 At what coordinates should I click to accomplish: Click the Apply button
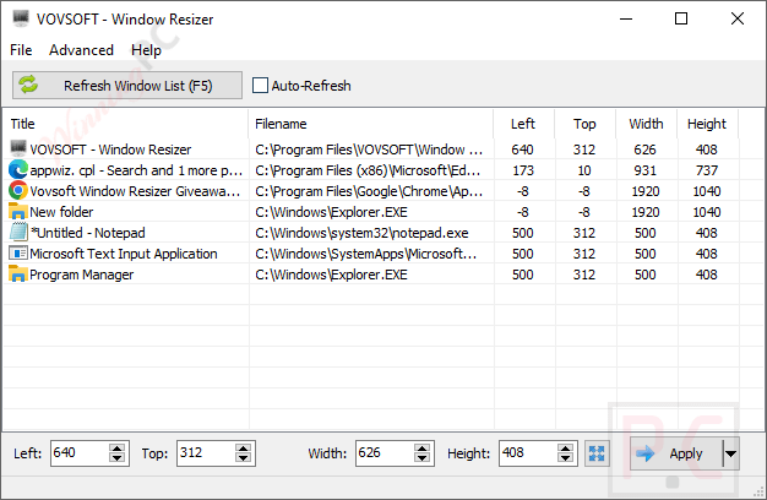coord(676,454)
